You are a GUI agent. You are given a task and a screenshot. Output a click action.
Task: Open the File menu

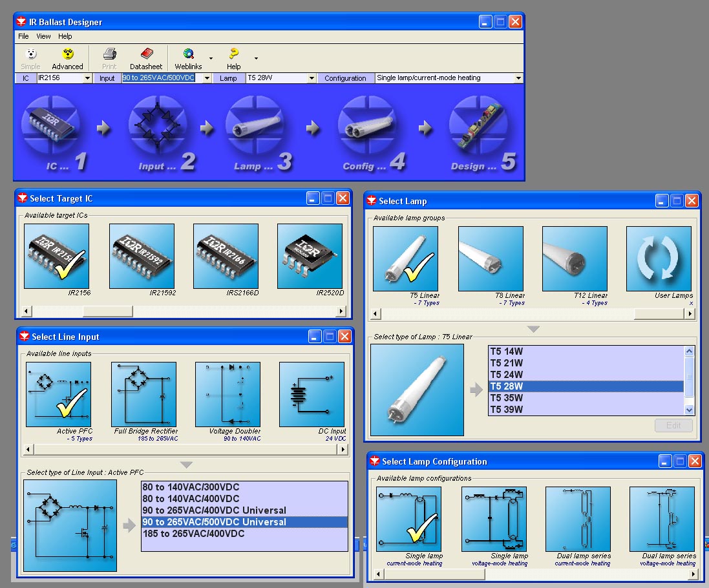pos(23,36)
